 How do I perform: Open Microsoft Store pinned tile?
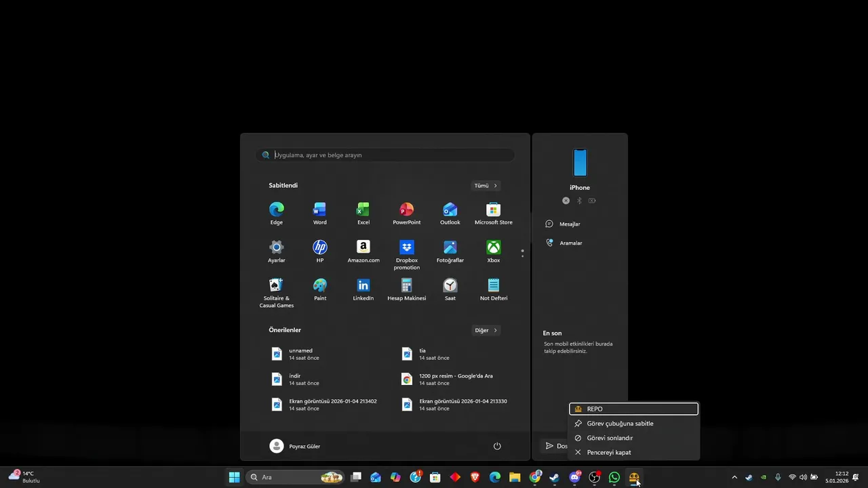(494, 213)
